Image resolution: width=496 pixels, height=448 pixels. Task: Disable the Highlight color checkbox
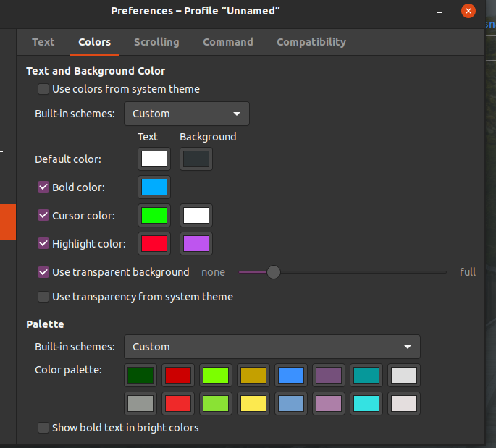(43, 243)
